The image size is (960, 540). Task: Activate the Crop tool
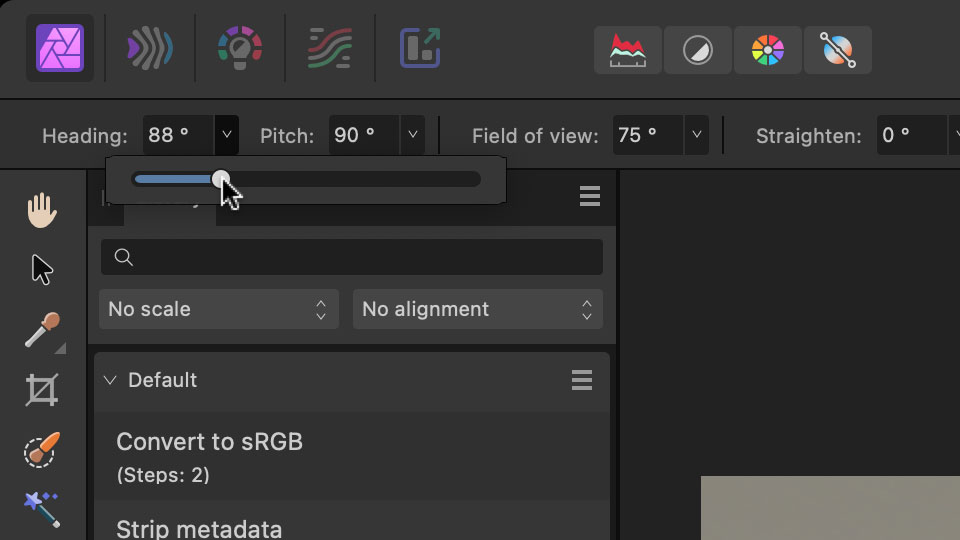coord(42,390)
